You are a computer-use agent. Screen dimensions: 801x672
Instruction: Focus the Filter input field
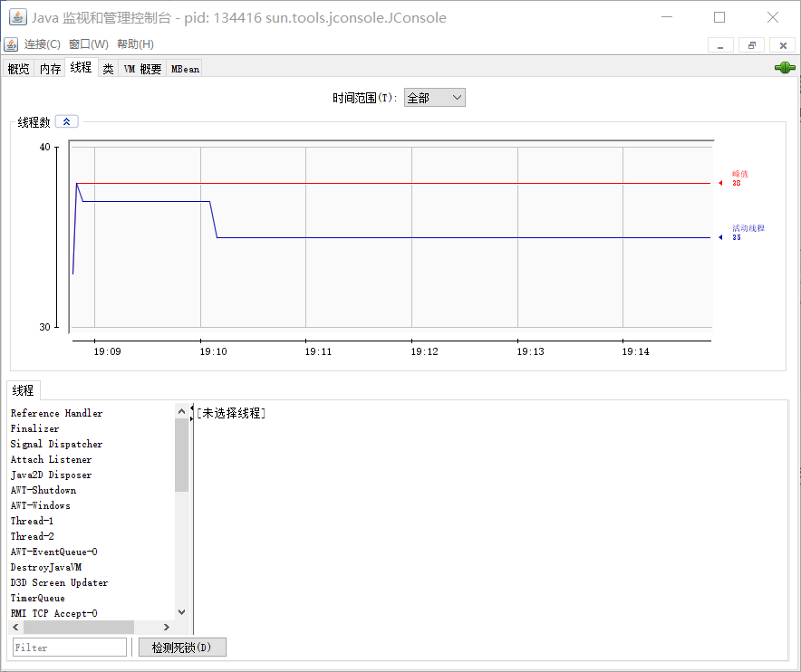coord(70,647)
